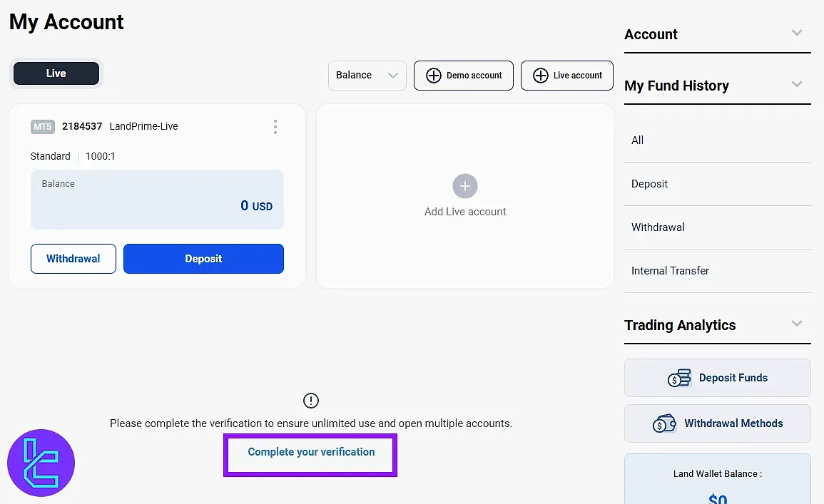Screen dimensions: 824x504
Task: Open the Deposit Funds money stack icon
Action: (679, 378)
